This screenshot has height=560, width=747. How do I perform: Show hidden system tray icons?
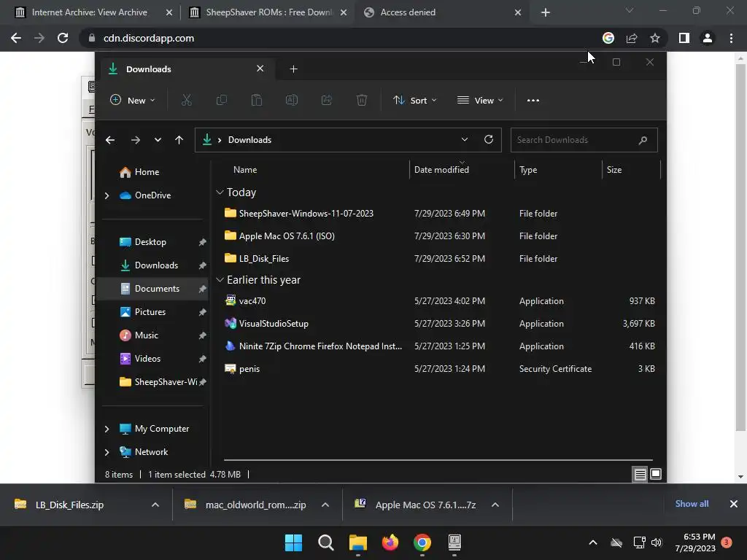coord(593,542)
